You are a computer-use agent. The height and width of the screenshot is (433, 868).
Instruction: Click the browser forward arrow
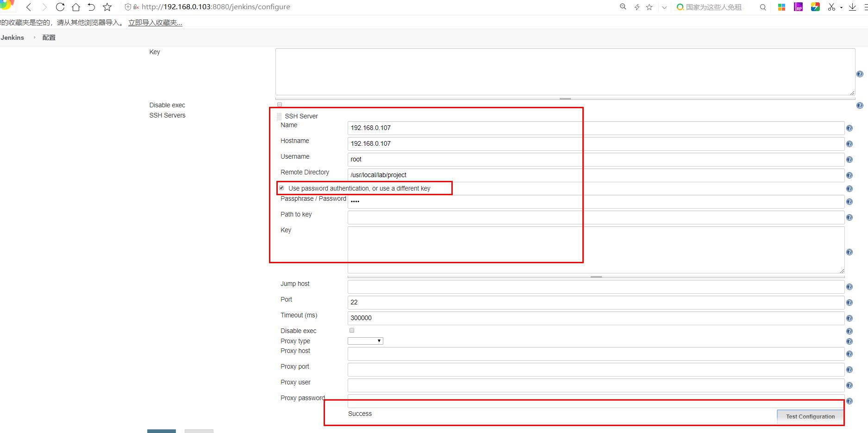(x=44, y=7)
